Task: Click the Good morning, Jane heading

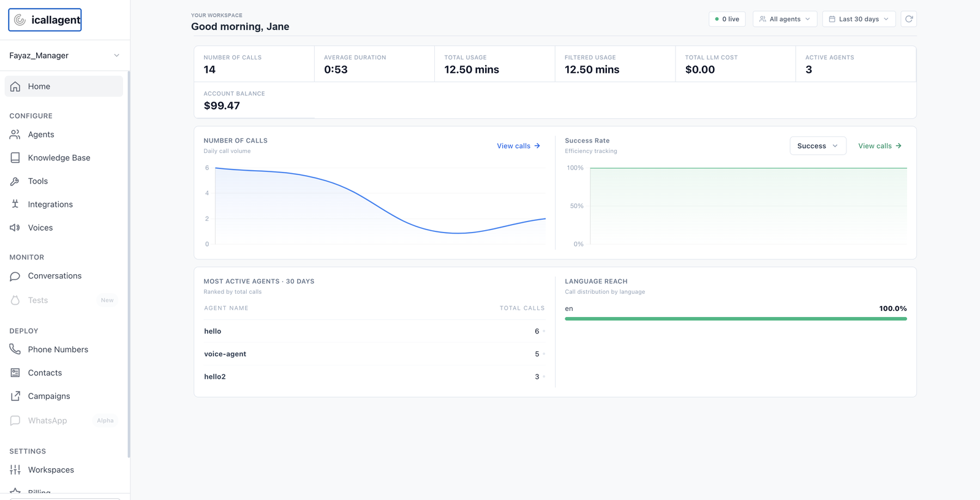Action: 240,26
